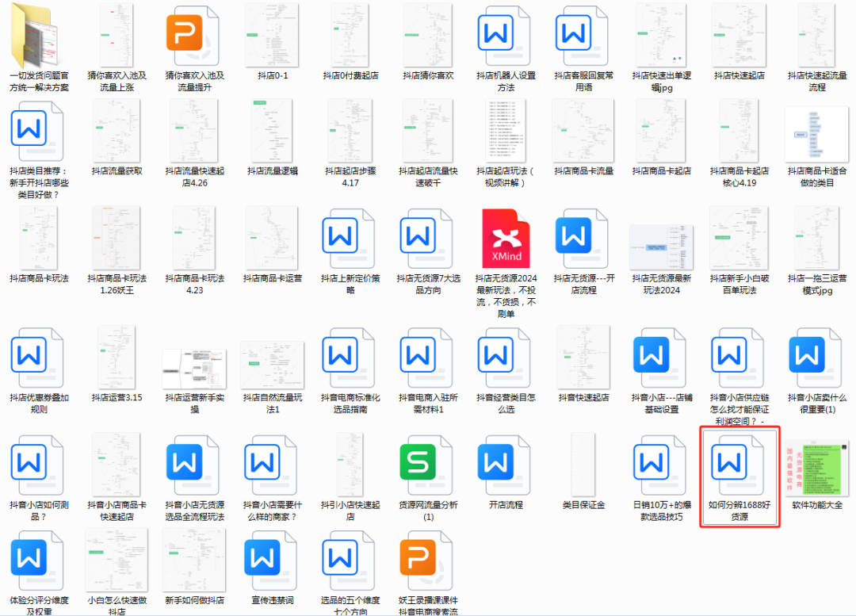Select the 抖店起店步骤4.17 thumbnail
The image size is (856, 616).
[350, 131]
